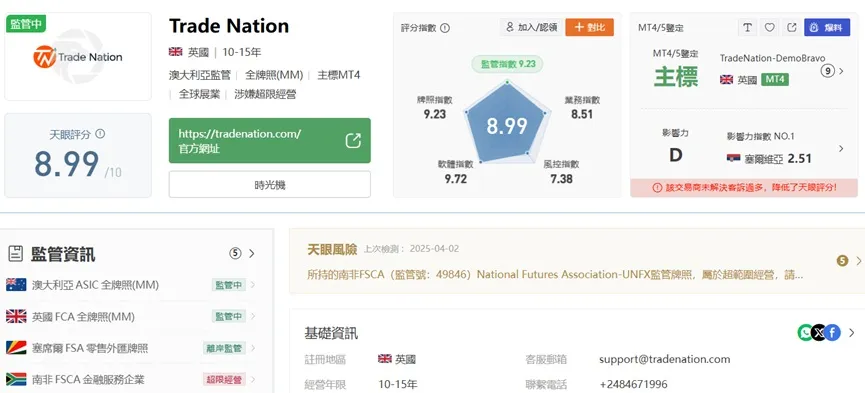This screenshot has height=393, width=865.
Task: Click the green MT4 tag
Action: [x=775, y=79]
